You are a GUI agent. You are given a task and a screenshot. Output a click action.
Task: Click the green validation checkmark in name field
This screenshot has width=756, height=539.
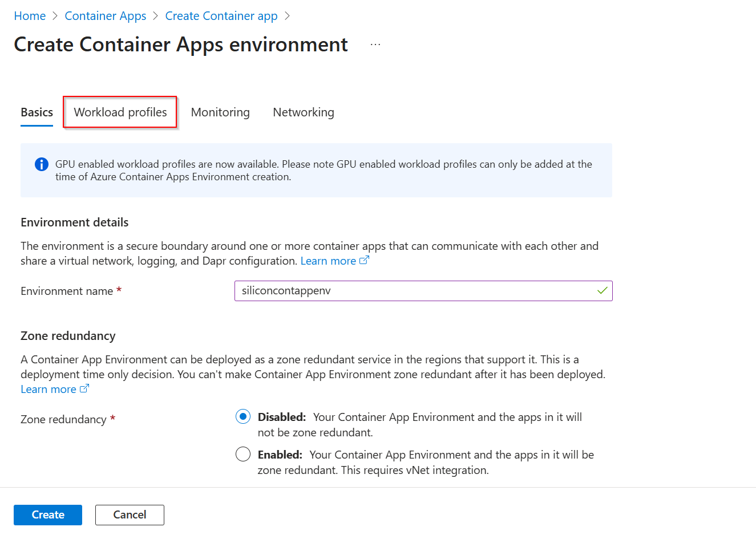[x=601, y=290]
